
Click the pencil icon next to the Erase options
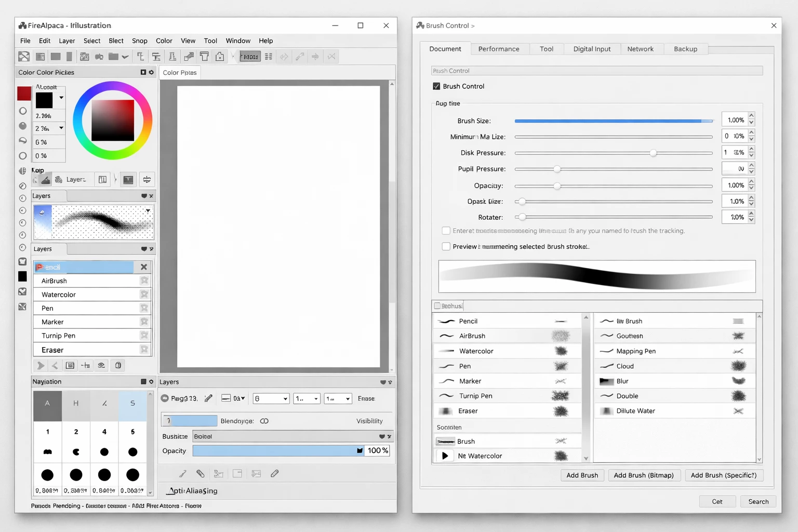(208, 398)
